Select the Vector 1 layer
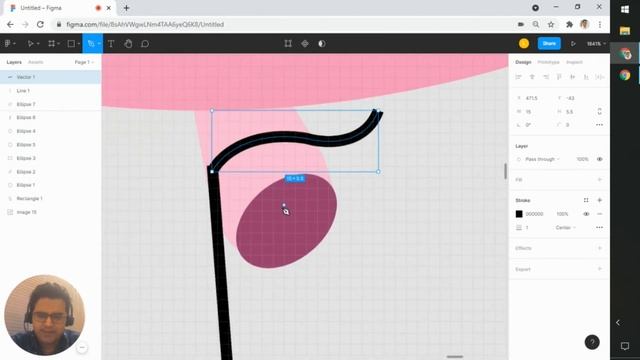Image resolution: width=640 pixels, height=360 pixels. (x=50, y=77)
